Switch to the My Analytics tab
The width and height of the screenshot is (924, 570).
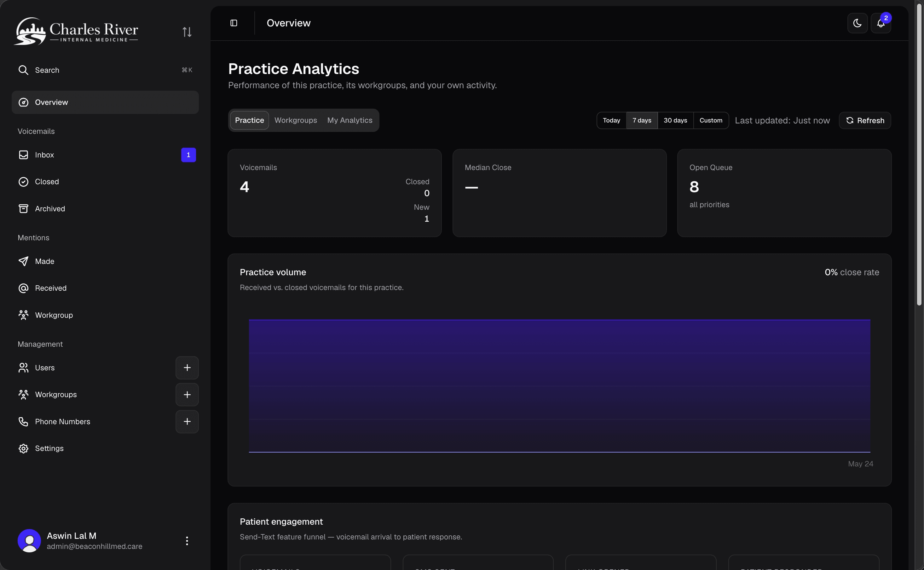click(349, 120)
